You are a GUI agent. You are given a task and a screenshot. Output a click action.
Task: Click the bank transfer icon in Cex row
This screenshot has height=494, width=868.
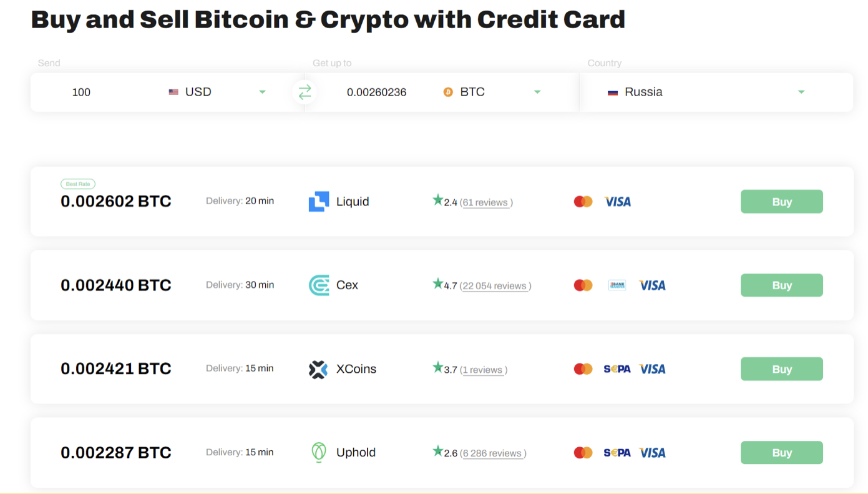click(x=617, y=285)
